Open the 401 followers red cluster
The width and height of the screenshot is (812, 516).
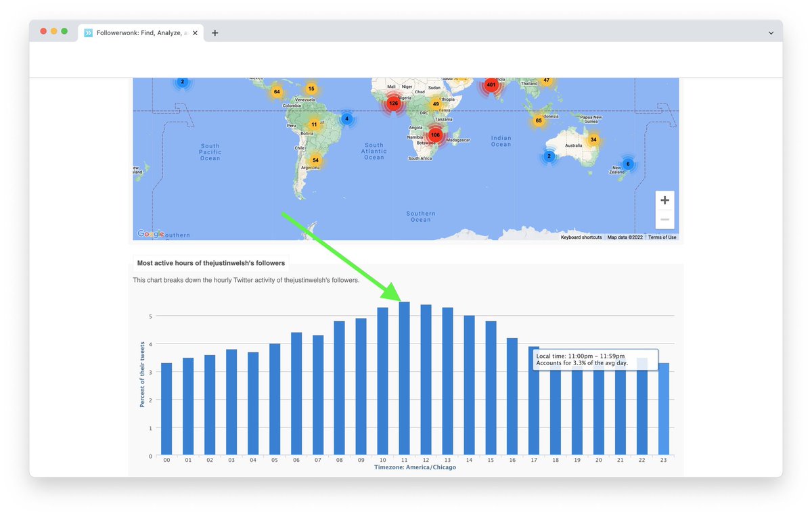tap(491, 85)
